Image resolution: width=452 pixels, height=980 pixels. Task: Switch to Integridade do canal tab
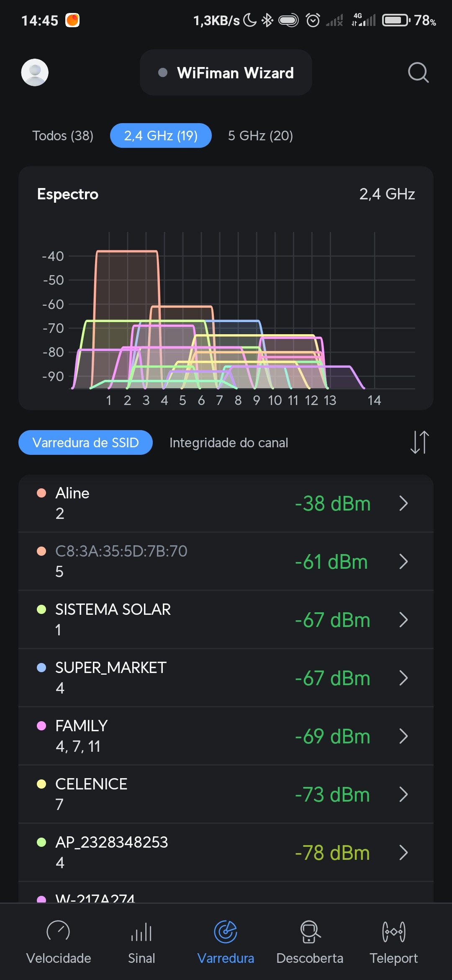[x=229, y=443]
